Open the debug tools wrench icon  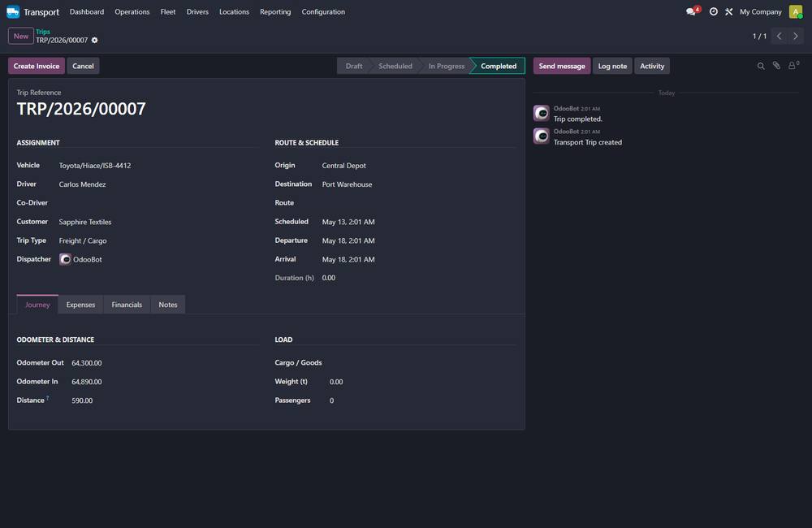point(728,11)
